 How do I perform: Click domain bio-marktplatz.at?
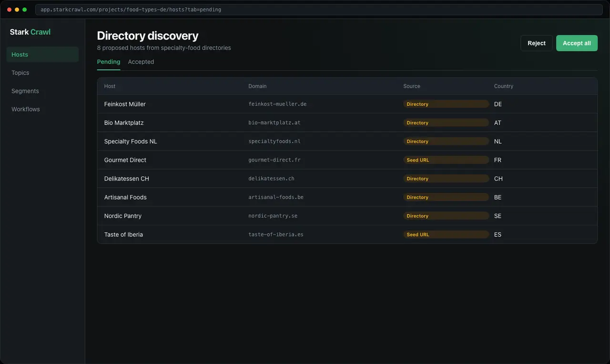tap(274, 122)
